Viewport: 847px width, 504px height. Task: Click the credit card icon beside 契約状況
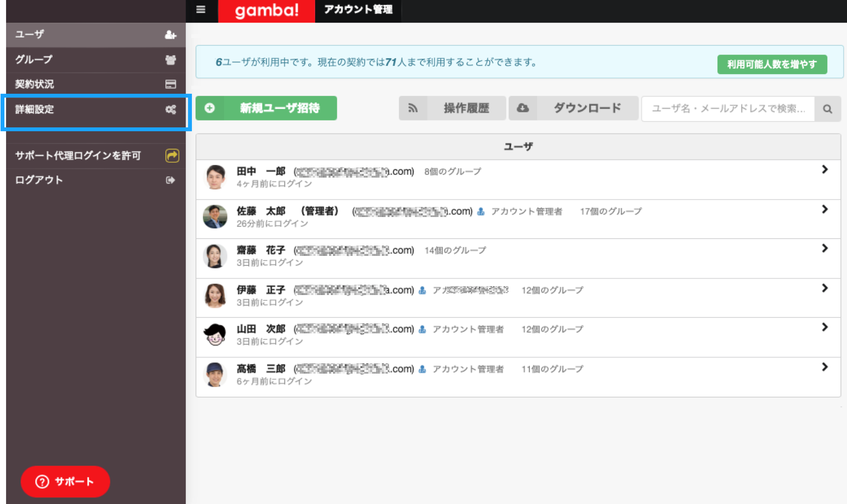pos(170,84)
